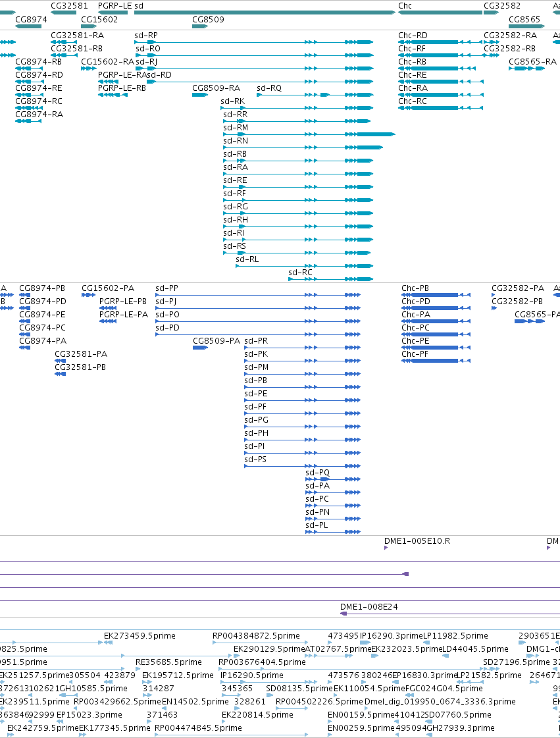The image size is (560, 738).
Task: Select transcript sd-RQ
Action: tap(315, 95)
